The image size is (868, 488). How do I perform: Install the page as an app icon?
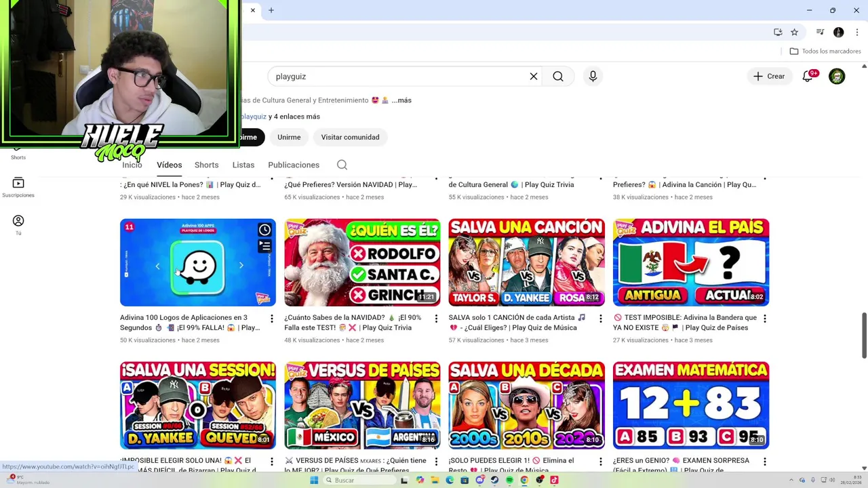click(x=778, y=32)
